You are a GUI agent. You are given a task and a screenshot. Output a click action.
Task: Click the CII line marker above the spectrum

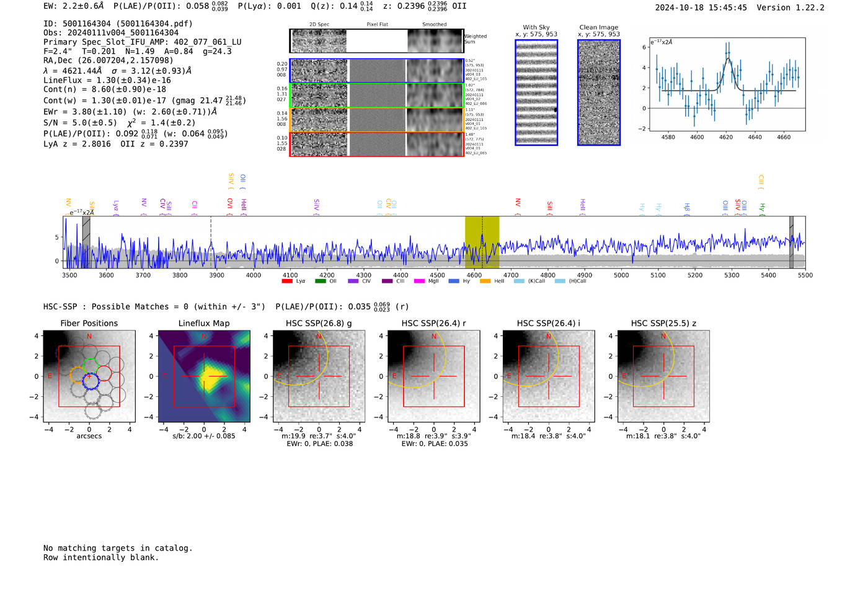click(194, 207)
